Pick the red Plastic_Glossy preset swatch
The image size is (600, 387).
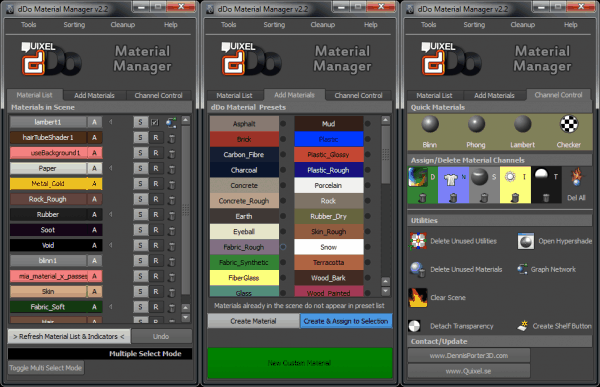329,155
